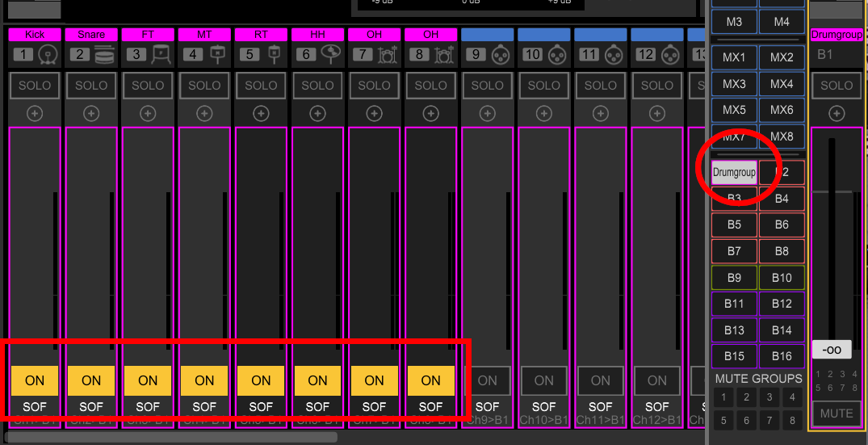
Task: Open the XLR connector icon on channel 11
Action: click(x=614, y=56)
